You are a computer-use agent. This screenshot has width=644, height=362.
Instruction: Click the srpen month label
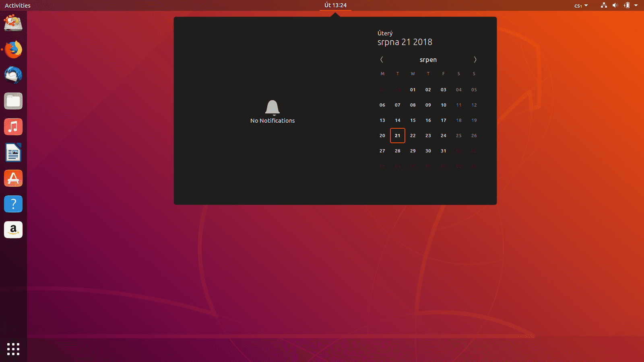pyautogui.click(x=428, y=60)
